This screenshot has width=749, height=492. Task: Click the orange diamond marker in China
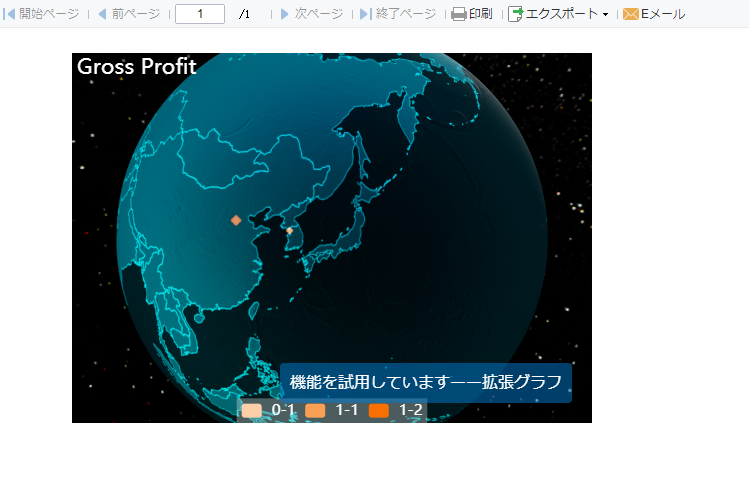(x=236, y=220)
